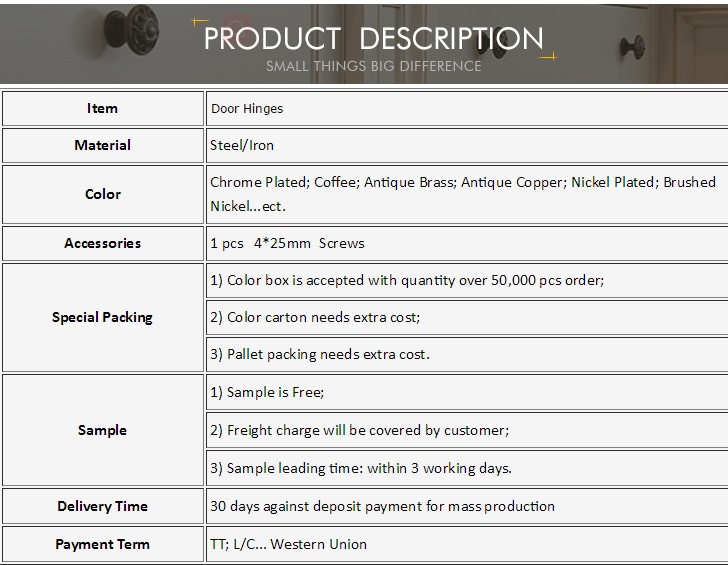Select the Sample label cell
The height and width of the screenshot is (565, 728).
point(103,430)
